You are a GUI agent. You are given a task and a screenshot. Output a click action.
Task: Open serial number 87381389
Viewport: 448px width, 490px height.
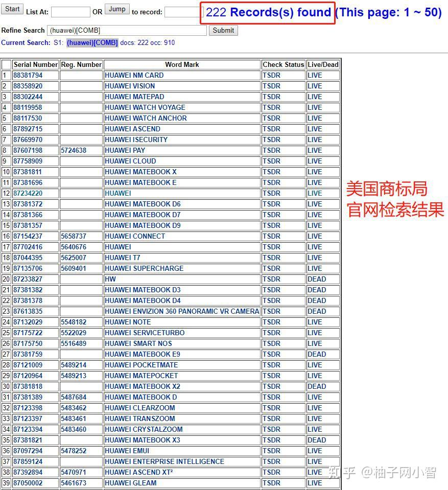coord(28,397)
